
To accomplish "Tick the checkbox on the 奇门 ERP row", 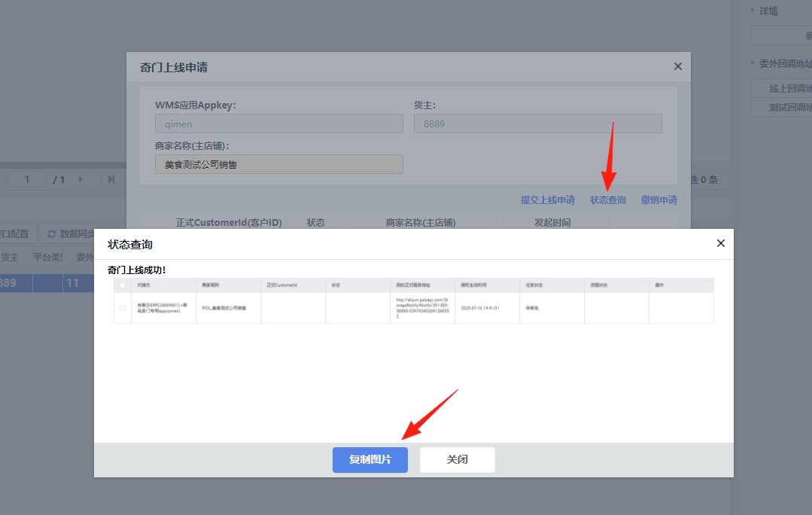I will pos(123,308).
